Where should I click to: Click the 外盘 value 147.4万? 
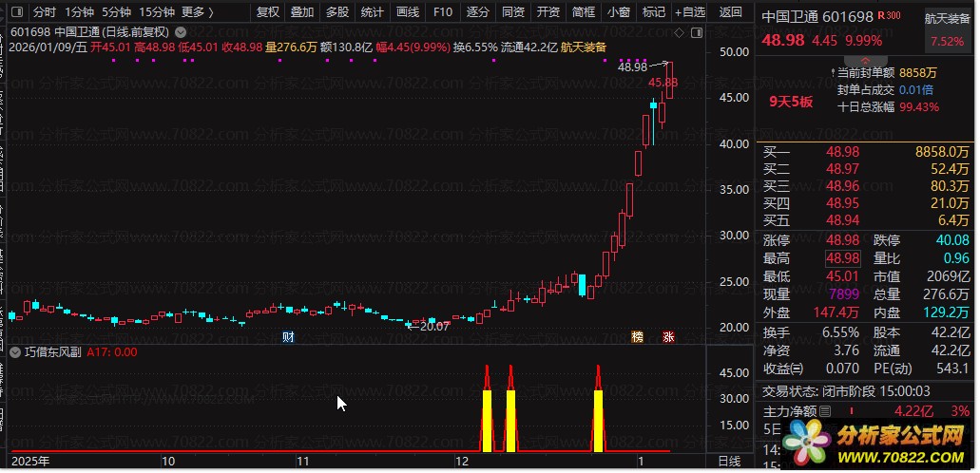(x=836, y=312)
